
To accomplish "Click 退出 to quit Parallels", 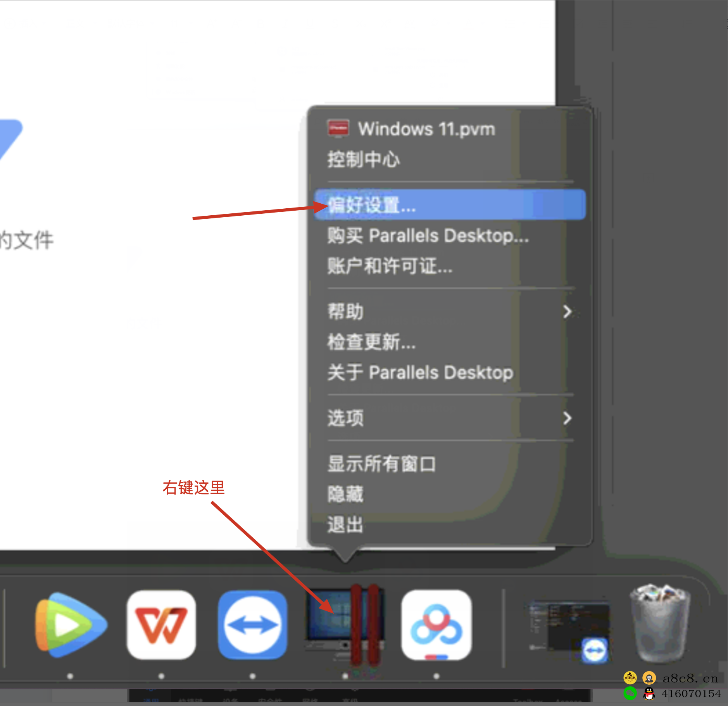I will coord(450,524).
